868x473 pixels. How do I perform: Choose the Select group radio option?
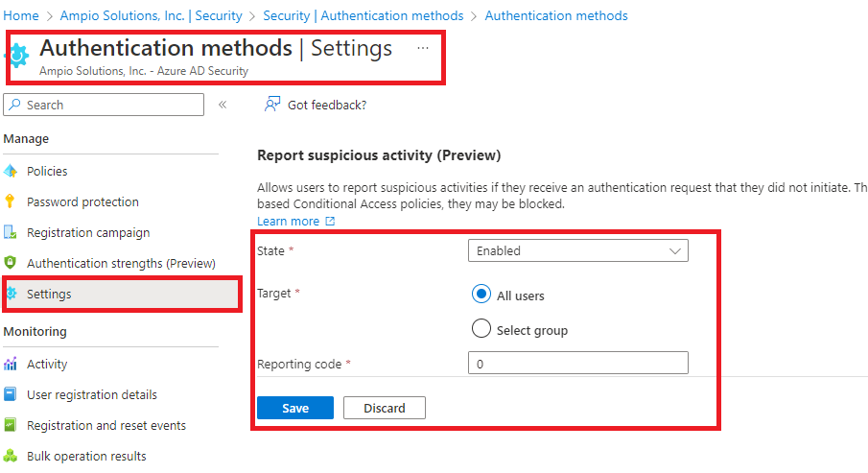[481, 328]
